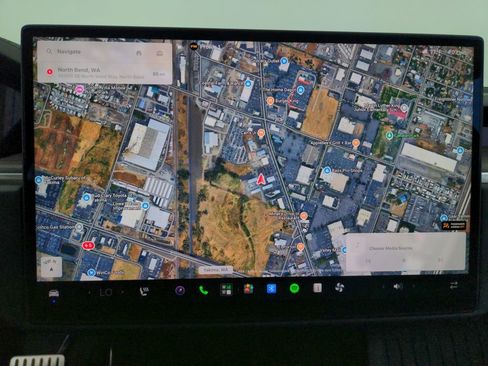Select the Bass Pro Shops blue pin
The width and height of the screenshot is (488, 366).
327,171
